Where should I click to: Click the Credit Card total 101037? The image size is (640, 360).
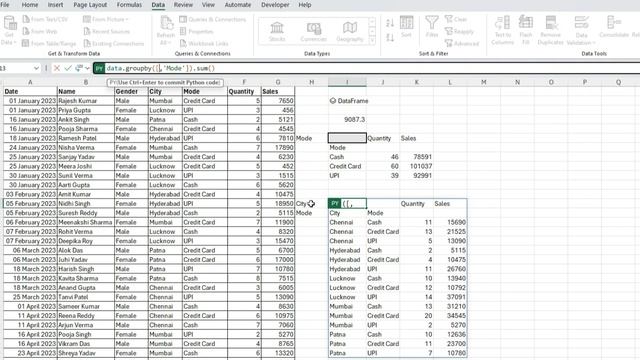(416, 166)
